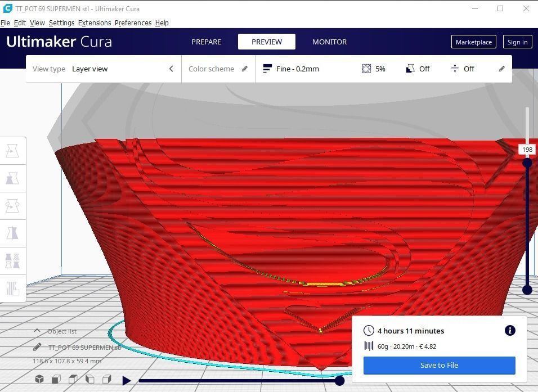Select the Scale tool in left toolbar
The image size is (538, 392).
coord(12,178)
